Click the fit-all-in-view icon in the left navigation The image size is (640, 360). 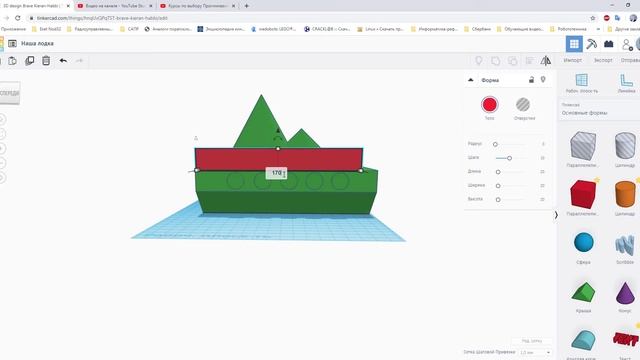pyautogui.click(x=2, y=133)
